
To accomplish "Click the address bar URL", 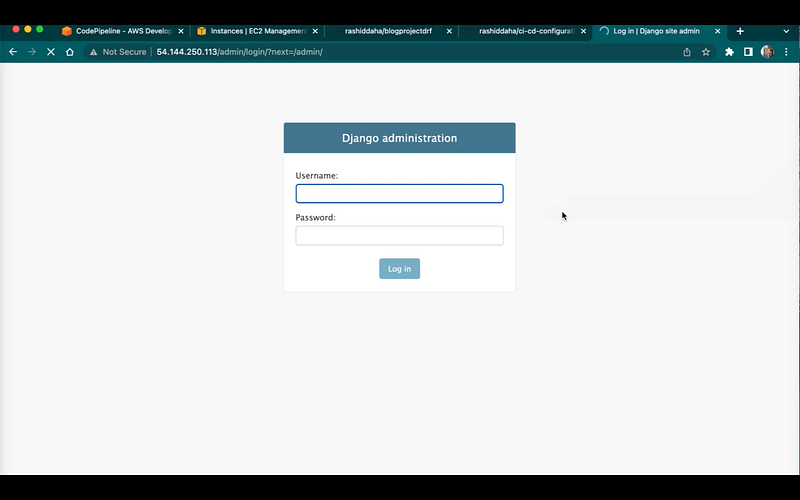I will (x=239, y=52).
